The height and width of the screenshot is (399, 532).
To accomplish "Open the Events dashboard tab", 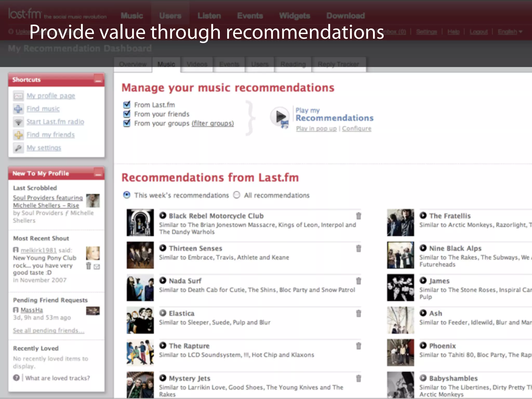I will pos(229,64).
